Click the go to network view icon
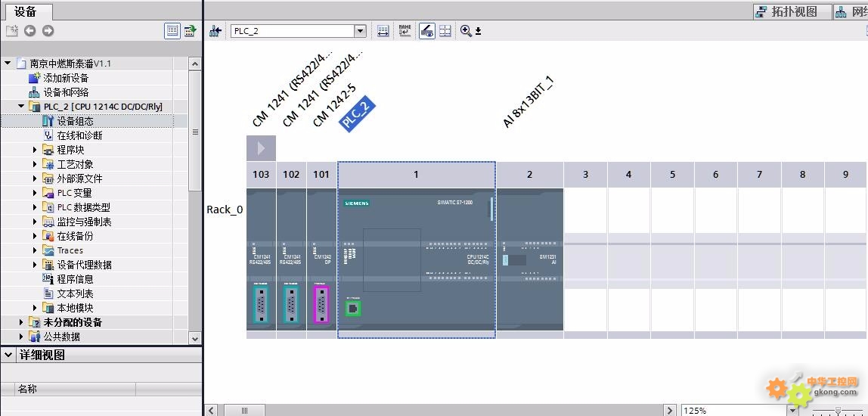The height and width of the screenshot is (416, 868). (215, 31)
